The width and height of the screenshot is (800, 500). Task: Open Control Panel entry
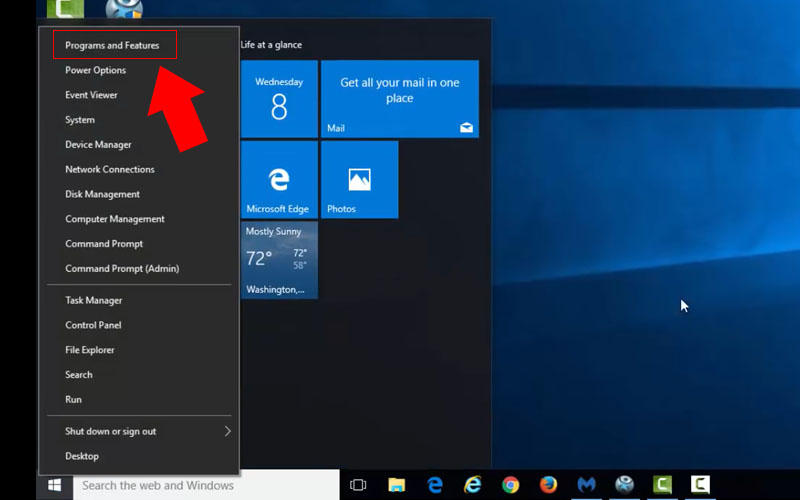tap(93, 325)
